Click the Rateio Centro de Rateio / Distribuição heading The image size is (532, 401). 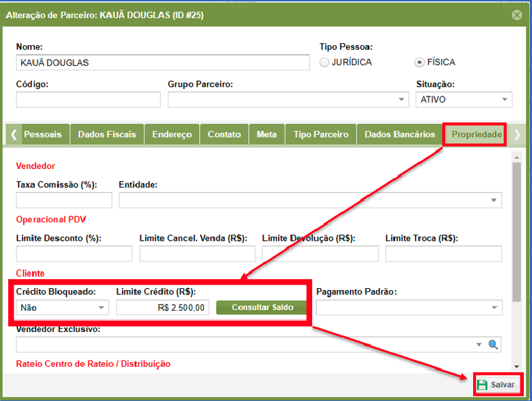point(93,364)
